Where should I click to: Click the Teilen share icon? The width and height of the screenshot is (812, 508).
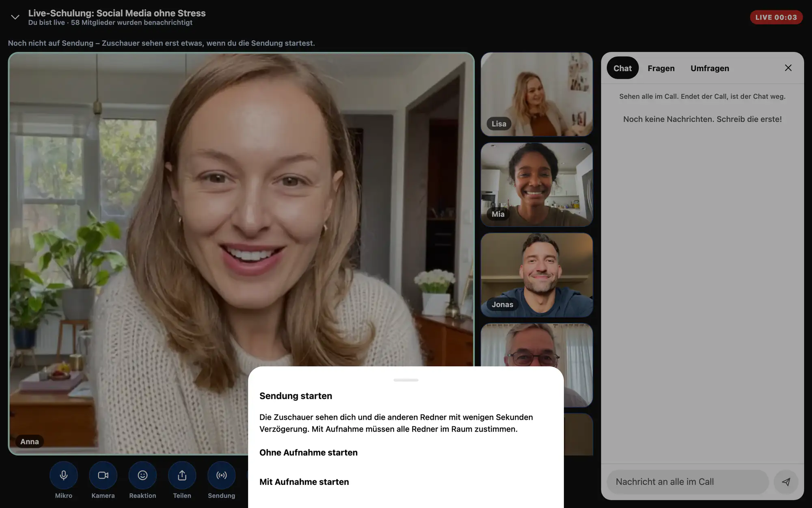pyautogui.click(x=182, y=475)
